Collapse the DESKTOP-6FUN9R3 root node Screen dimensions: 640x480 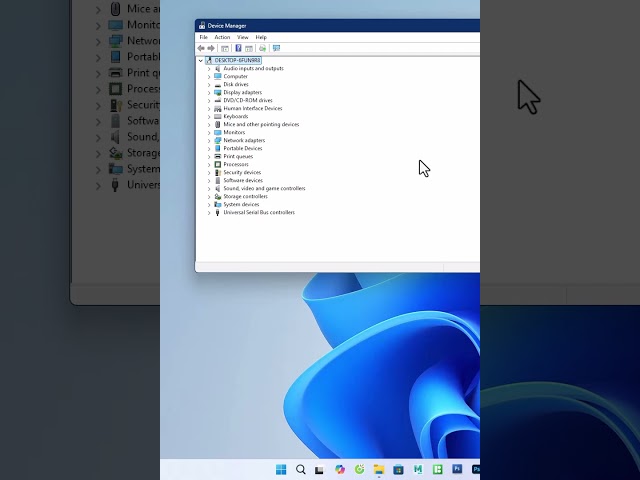coord(200,60)
